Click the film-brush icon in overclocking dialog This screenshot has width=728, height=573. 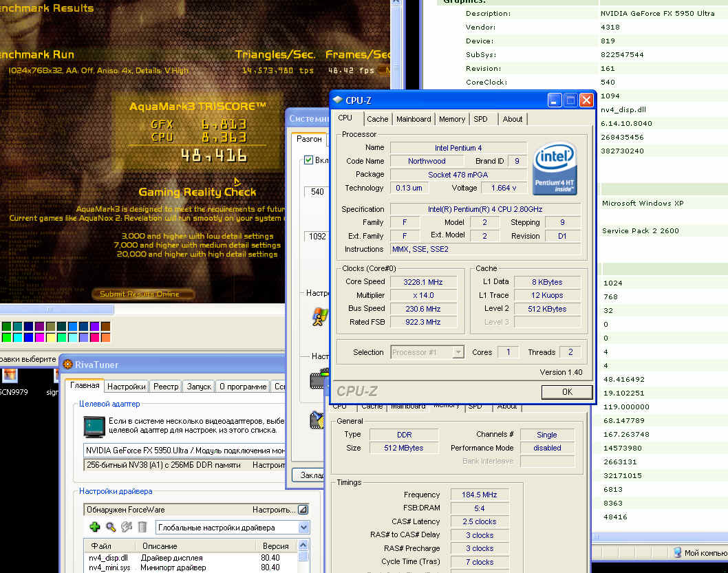317,420
